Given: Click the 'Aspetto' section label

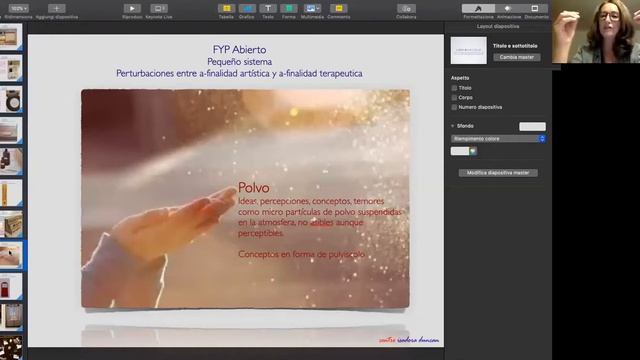Looking at the screenshot, I should click(x=460, y=78).
